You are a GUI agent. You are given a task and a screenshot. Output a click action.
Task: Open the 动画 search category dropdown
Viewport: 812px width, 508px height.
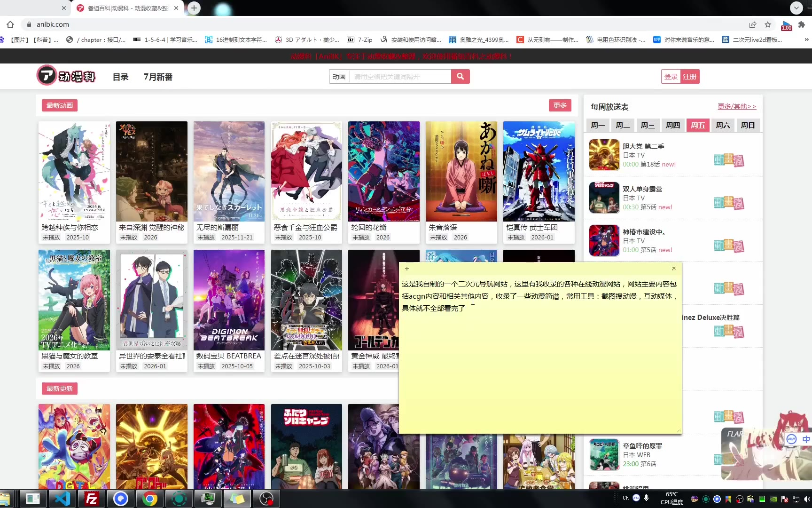point(339,77)
